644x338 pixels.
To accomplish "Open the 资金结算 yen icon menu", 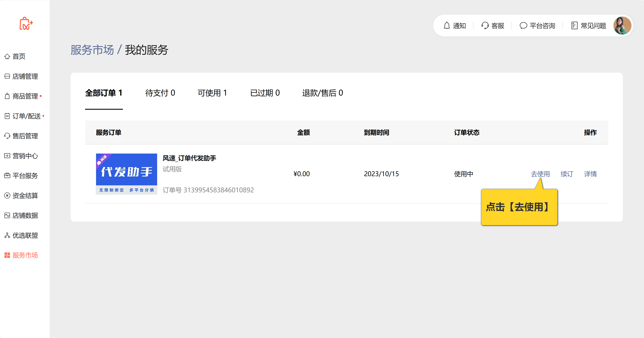I will (7, 196).
